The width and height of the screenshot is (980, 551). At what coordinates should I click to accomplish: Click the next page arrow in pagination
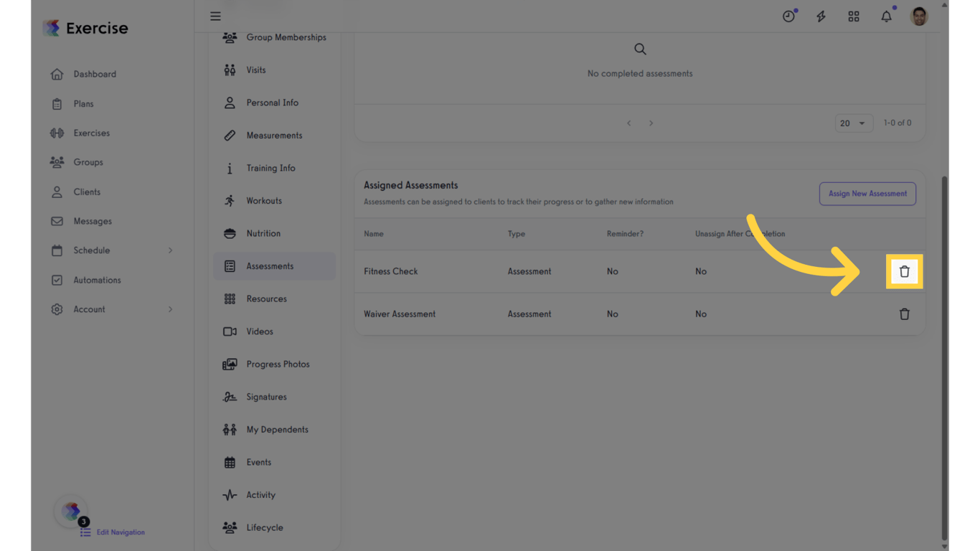pos(651,123)
